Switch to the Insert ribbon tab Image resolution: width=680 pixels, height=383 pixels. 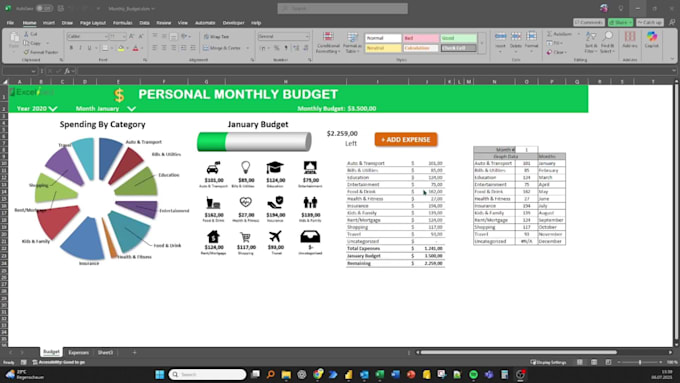point(49,23)
